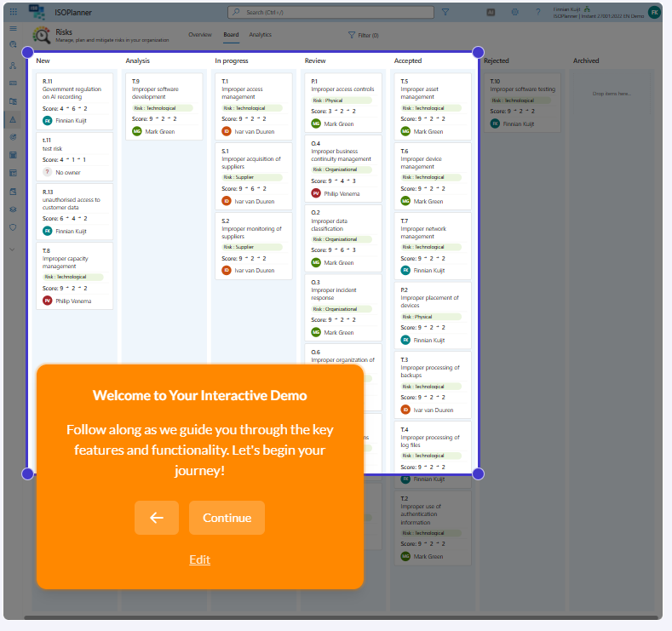This screenshot has width=672, height=631.
Task: Focus the Search (Ctrl+/) field
Action: tap(330, 13)
